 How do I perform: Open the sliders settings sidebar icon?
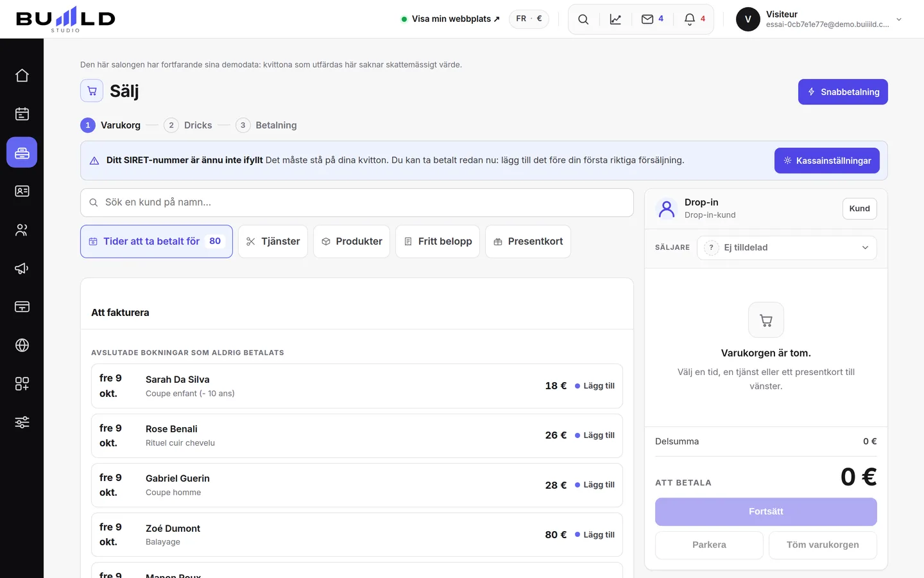(22, 423)
